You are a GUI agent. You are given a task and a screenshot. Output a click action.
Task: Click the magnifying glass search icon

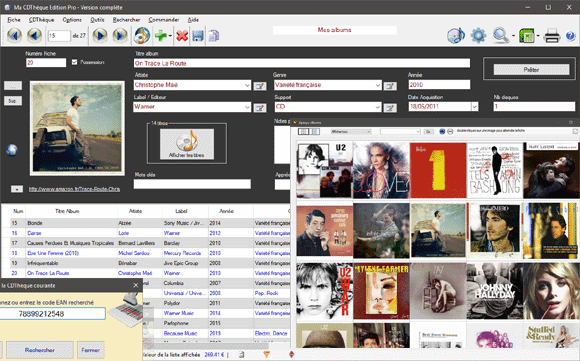501,36
